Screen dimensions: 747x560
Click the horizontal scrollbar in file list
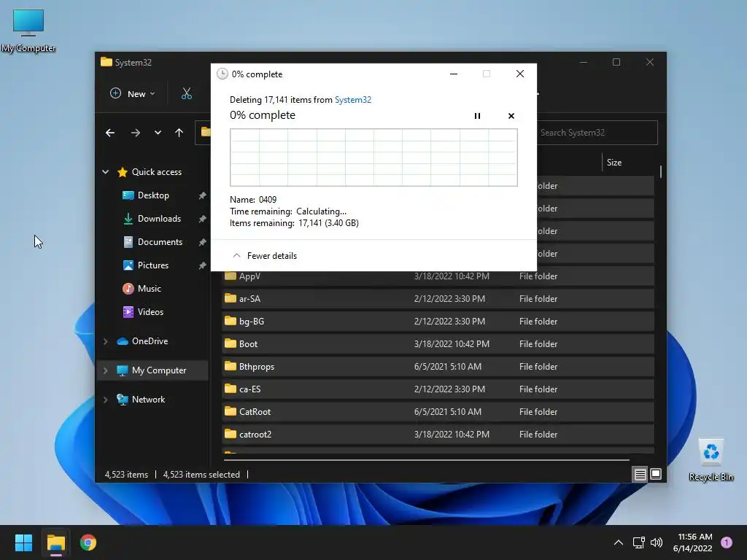point(426,460)
